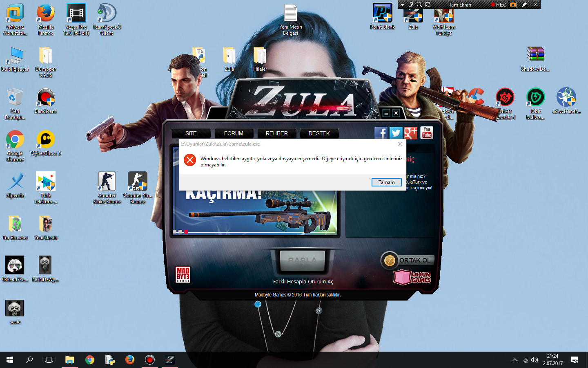Select adwcleaner desktop icon

click(566, 101)
